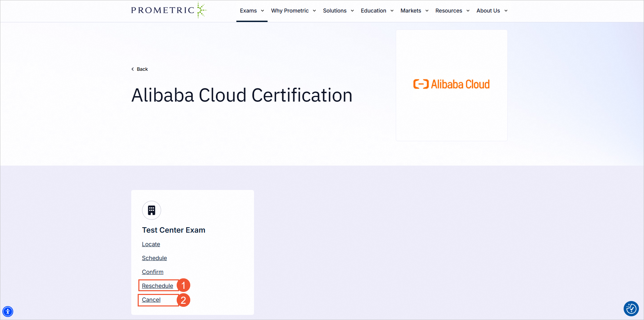This screenshot has width=644, height=320.
Task: Click the Confirm link
Action: pos(153,272)
